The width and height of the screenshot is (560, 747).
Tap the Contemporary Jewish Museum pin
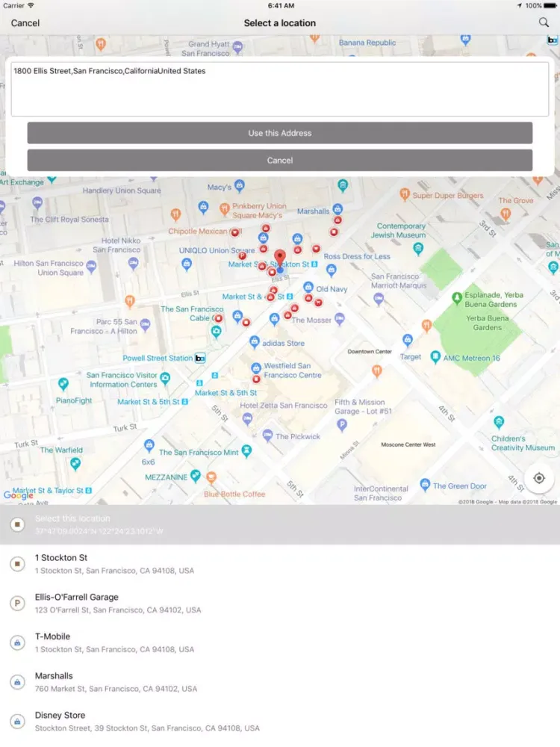[x=418, y=248]
